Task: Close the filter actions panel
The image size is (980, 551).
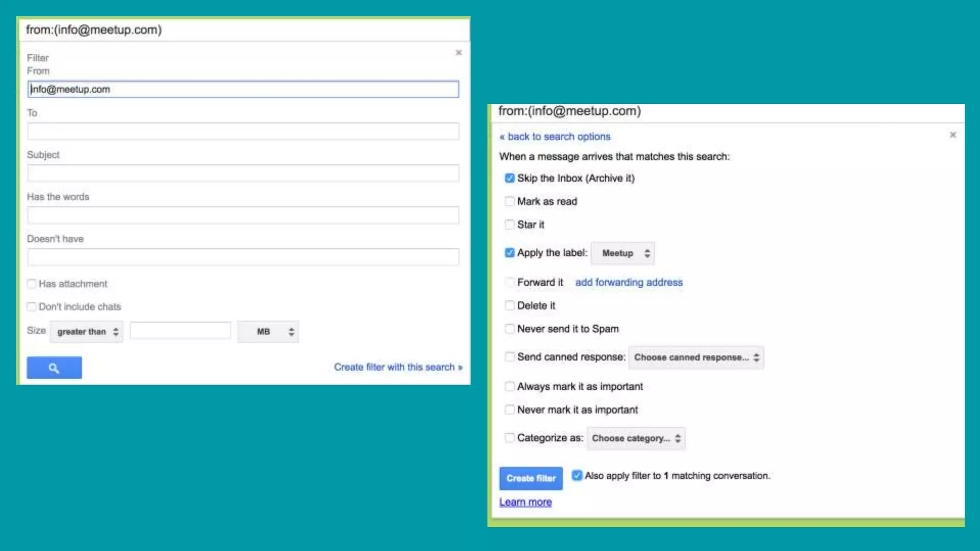Action: click(952, 135)
